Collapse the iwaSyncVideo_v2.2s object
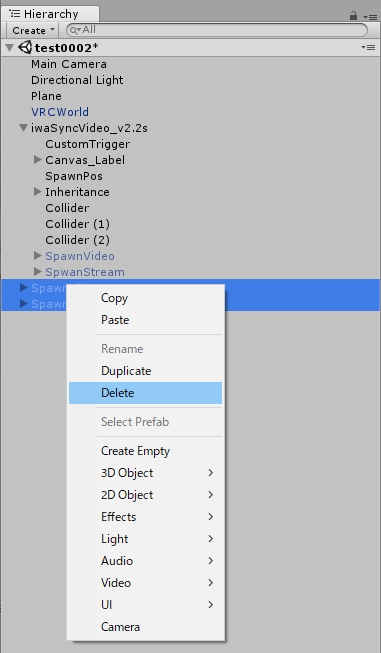Screen dimensions: 381x653 [x=24, y=127]
